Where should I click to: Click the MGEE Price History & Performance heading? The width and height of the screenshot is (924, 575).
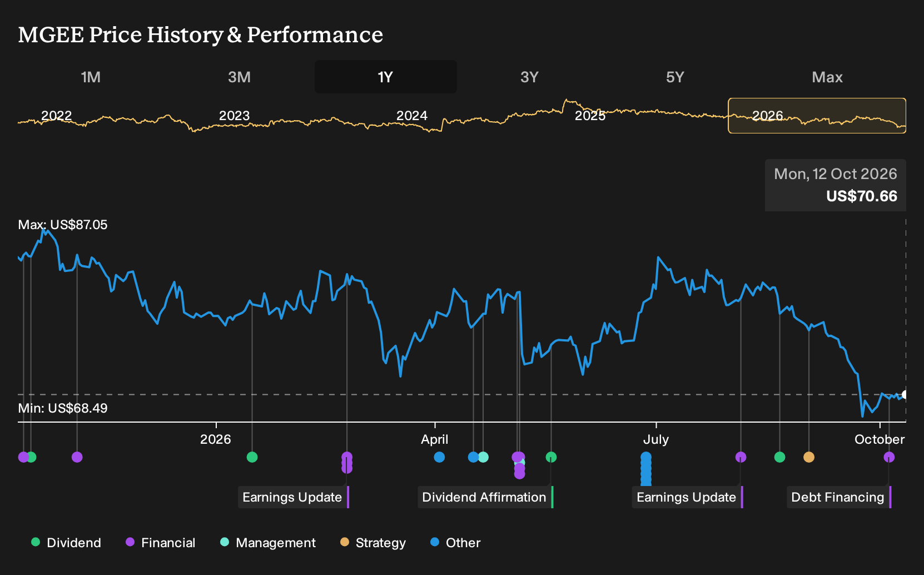201,34
